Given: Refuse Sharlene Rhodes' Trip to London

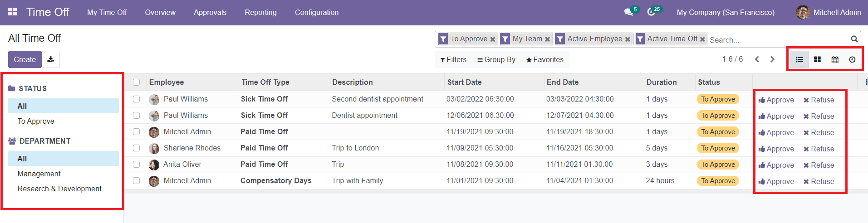Looking at the screenshot, I should coord(819,149).
